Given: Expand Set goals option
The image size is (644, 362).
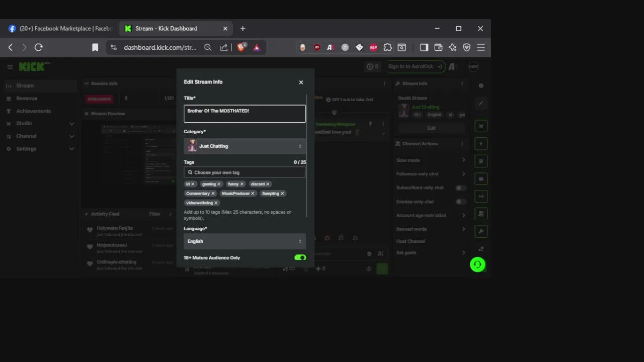Looking at the screenshot, I should click(431, 252).
